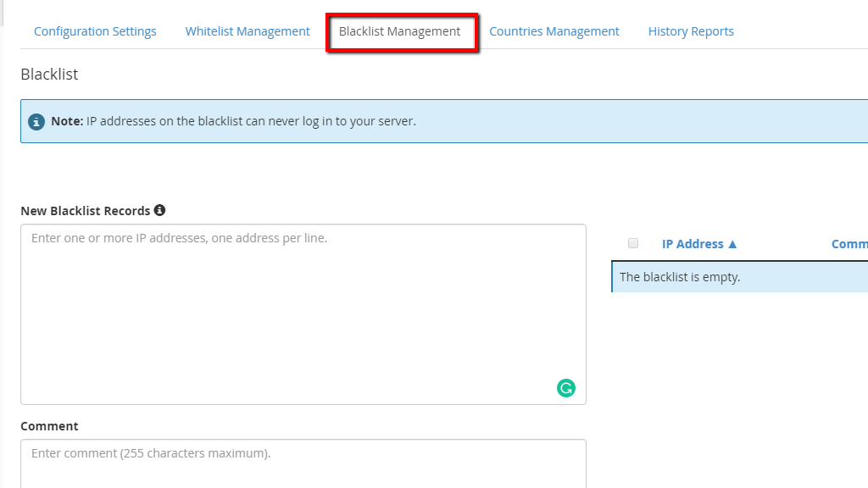View the History Reports tab

click(691, 31)
